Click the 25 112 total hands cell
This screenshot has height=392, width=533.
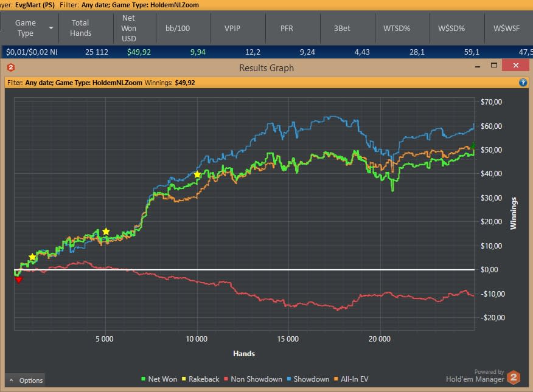tap(97, 52)
